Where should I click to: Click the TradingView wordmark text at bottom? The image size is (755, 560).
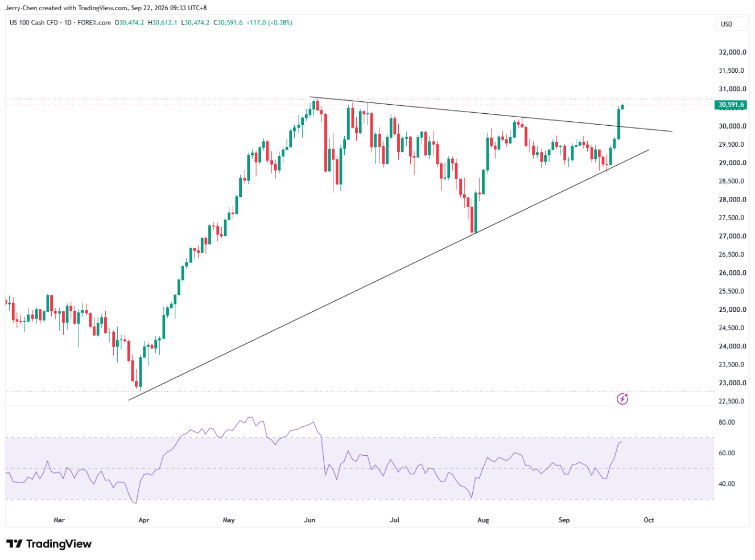click(59, 544)
